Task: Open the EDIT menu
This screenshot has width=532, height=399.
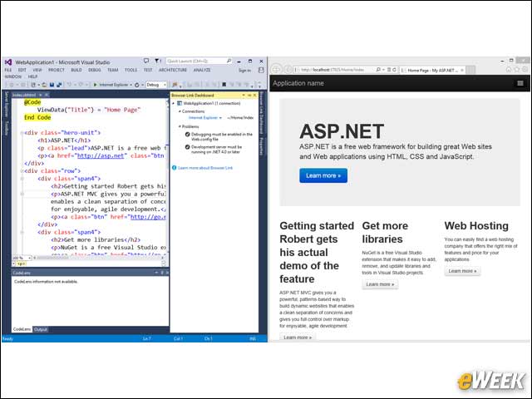Action: click(22, 70)
